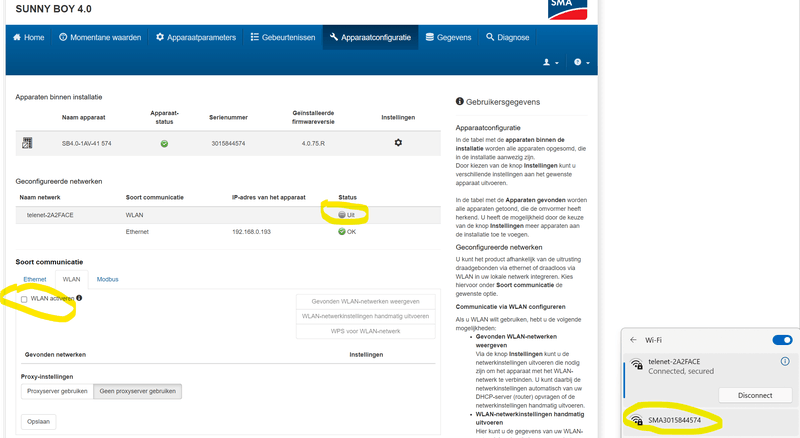This screenshot has width=800, height=438.
Task: Click Gevonden WLAN-netwerken weergeven button
Action: (x=365, y=302)
